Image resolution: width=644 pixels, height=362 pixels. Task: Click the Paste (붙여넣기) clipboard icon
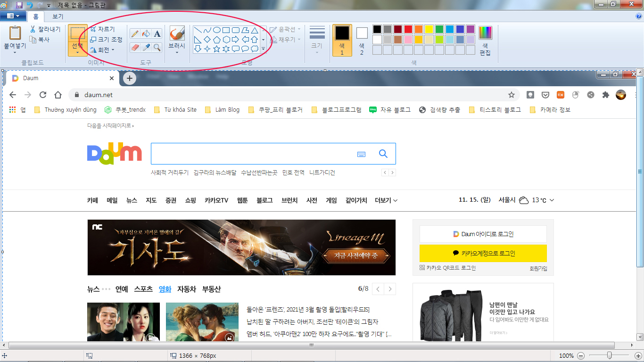coord(15,33)
